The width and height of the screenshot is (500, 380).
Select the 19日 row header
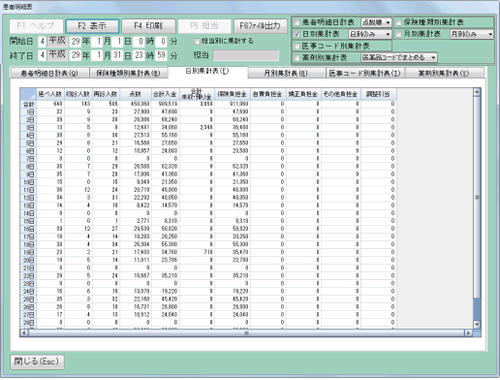pyautogui.click(x=28, y=252)
